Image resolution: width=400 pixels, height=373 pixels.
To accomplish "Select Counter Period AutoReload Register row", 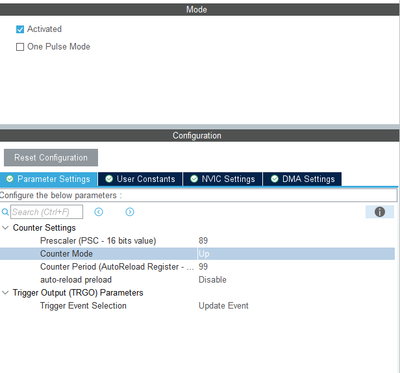I will pyautogui.click(x=197, y=267).
